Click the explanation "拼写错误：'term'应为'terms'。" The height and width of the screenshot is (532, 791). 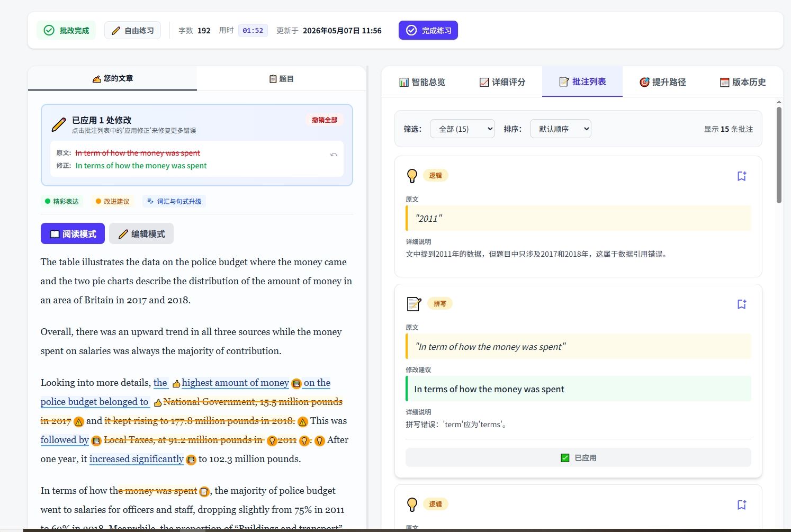[457, 425]
